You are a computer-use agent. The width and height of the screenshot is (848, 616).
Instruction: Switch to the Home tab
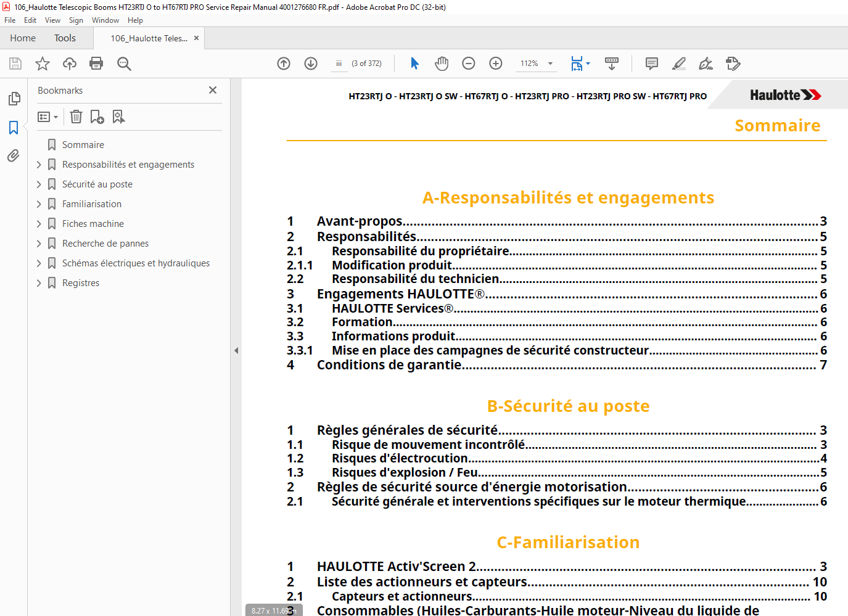pos(23,38)
